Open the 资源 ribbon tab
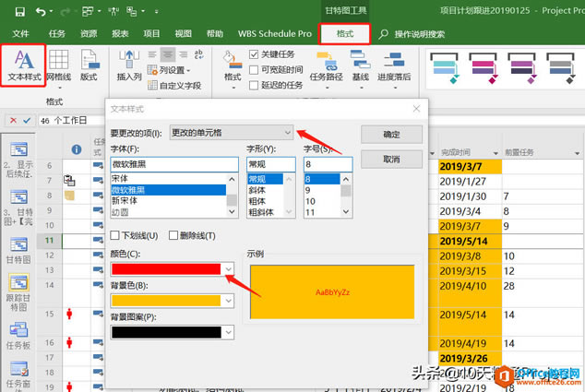The image size is (585, 392). (89, 33)
